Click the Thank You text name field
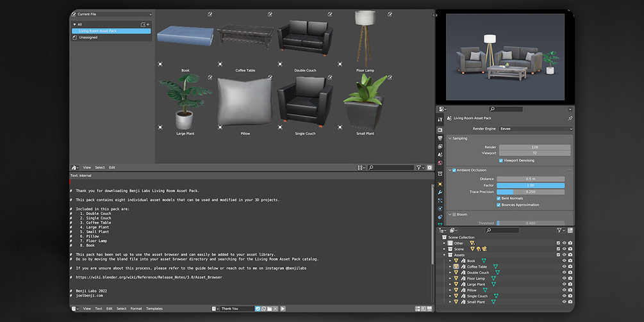 pos(236,309)
